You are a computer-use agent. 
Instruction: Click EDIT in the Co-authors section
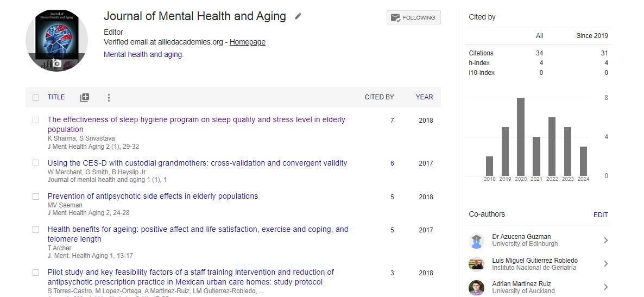pos(601,215)
